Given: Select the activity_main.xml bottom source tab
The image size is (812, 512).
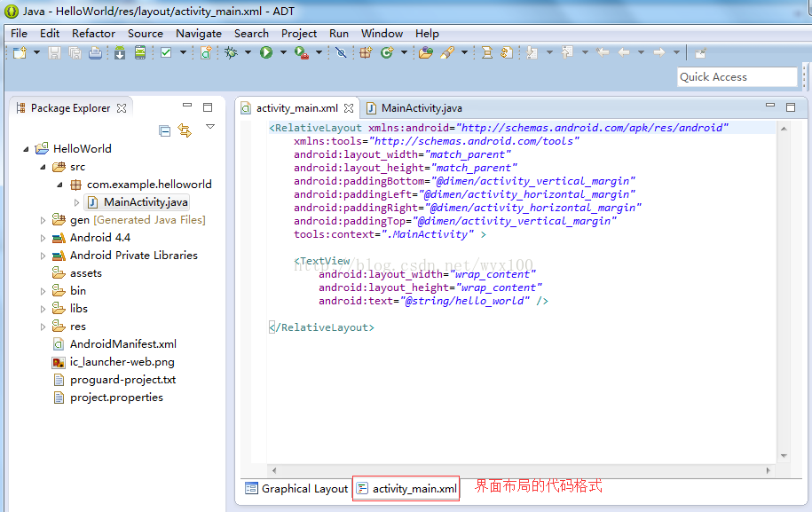Looking at the screenshot, I should pos(407,489).
